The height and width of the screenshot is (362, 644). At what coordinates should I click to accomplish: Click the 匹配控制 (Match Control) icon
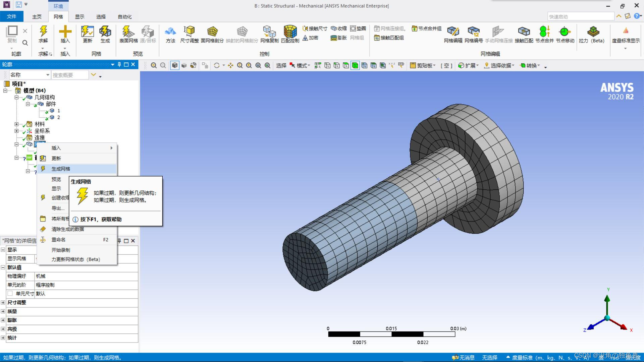pos(290,32)
